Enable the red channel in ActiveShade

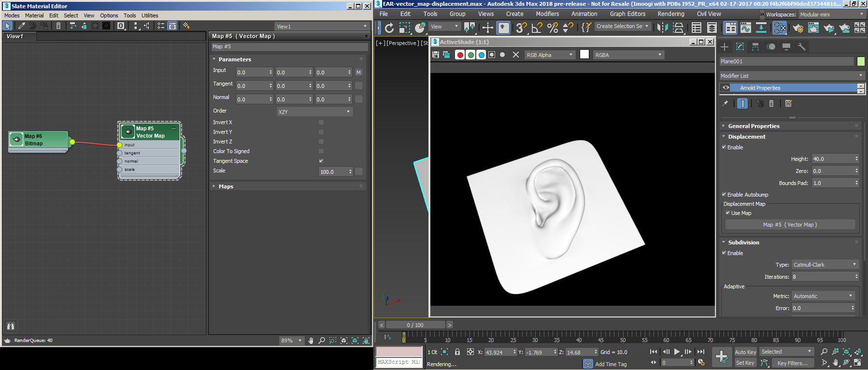pos(460,55)
